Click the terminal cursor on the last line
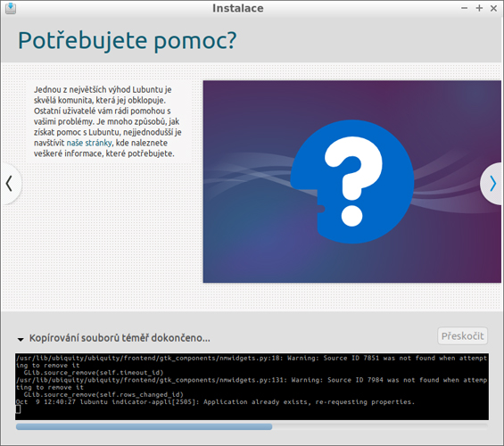 click(x=19, y=409)
